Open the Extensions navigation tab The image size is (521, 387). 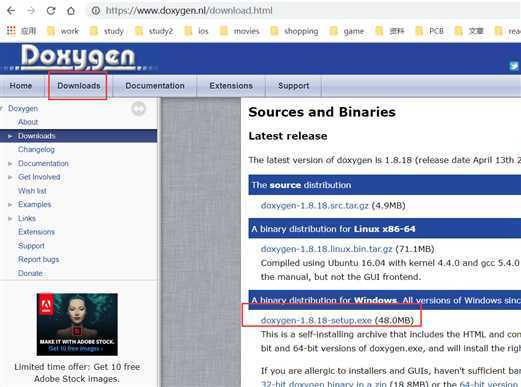pos(231,86)
